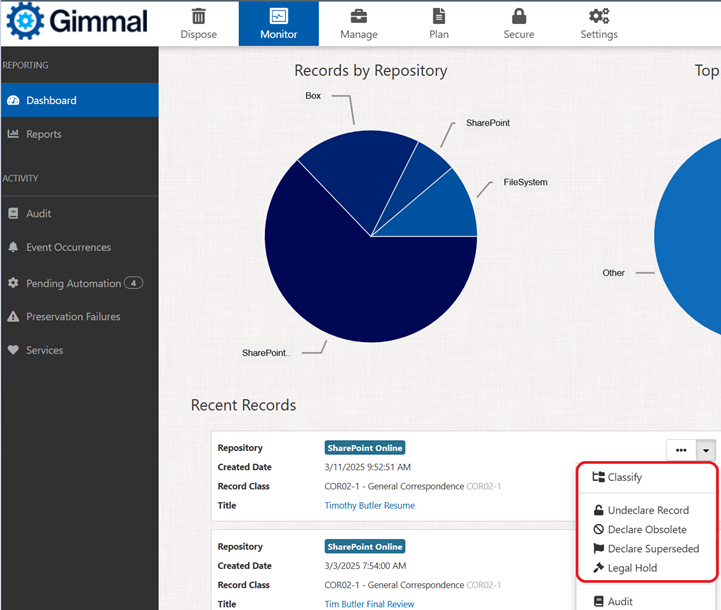
Task: Click the Gimmal logo
Action: click(x=77, y=22)
